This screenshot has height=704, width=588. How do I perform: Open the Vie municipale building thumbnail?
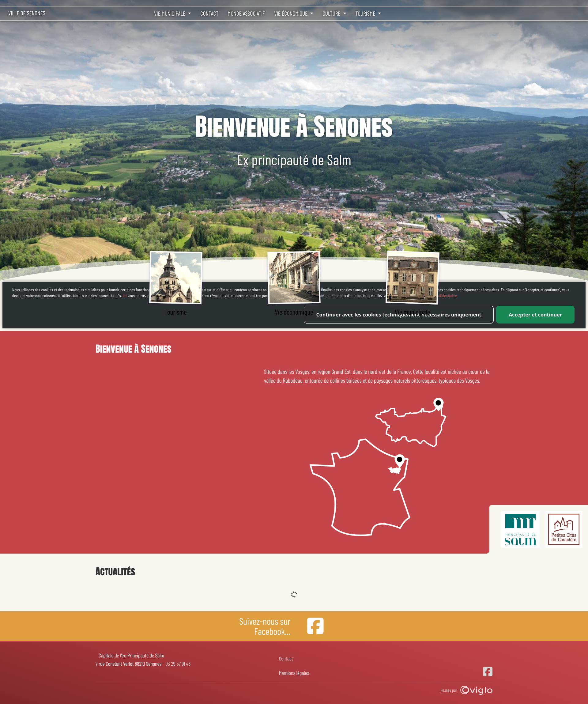(413, 278)
